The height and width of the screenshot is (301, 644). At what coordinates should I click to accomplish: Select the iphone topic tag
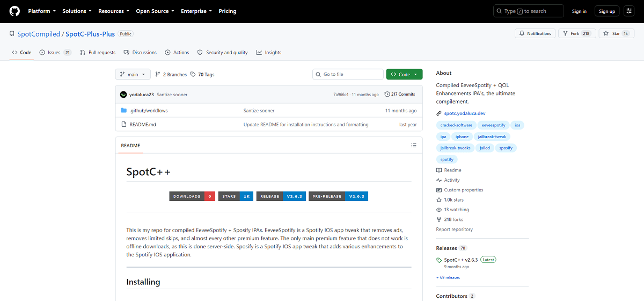(462, 137)
